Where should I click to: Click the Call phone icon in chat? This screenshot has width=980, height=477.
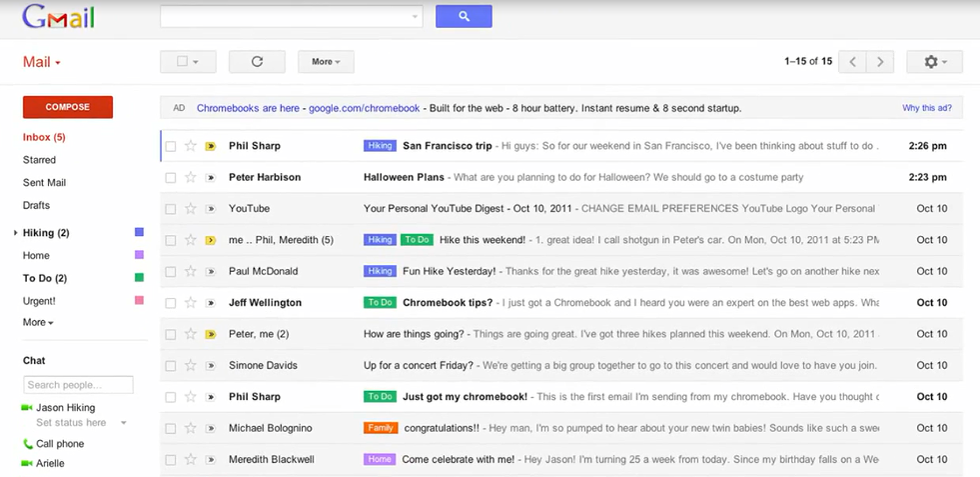(28, 444)
